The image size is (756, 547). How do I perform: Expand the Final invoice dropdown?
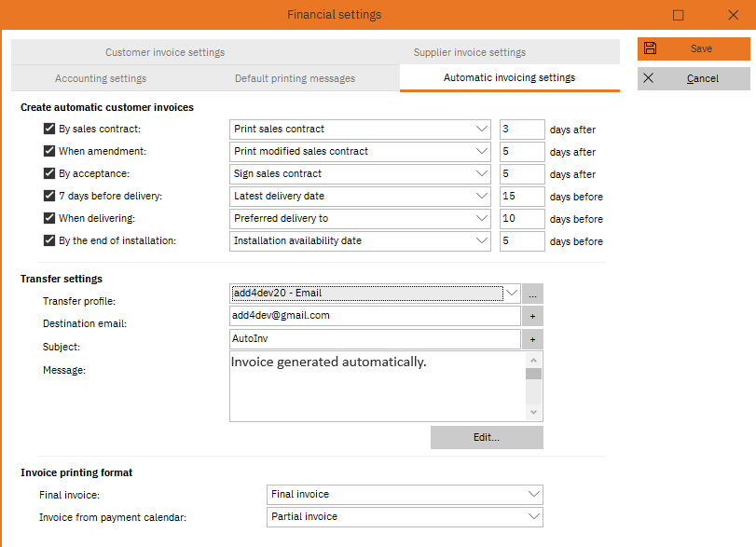pos(534,494)
